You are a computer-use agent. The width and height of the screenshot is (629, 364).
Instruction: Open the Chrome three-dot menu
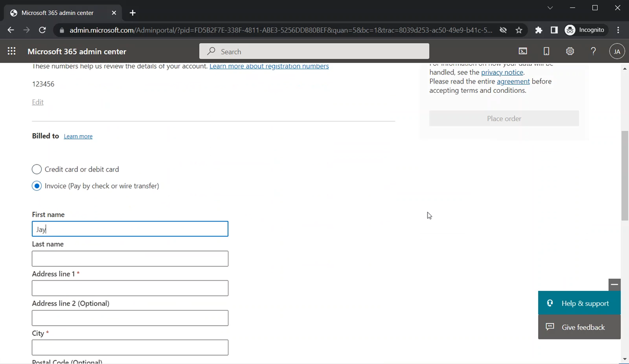tap(618, 30)
